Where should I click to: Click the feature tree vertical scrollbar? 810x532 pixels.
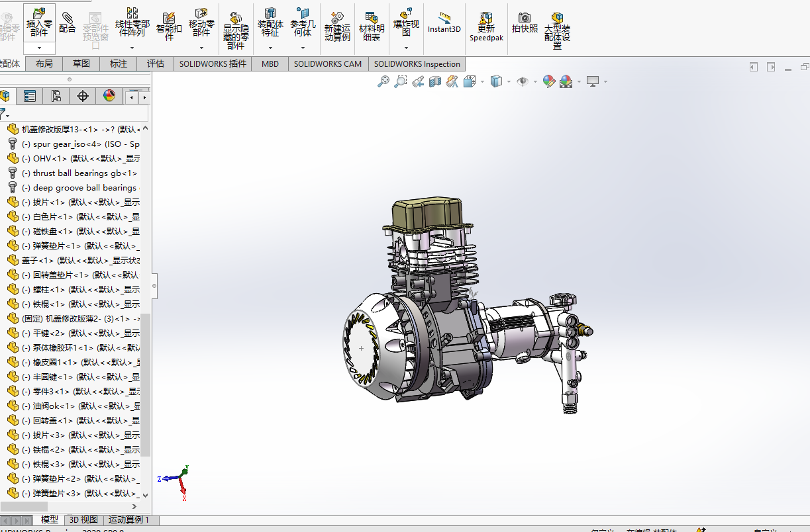(x=146, y=384)
